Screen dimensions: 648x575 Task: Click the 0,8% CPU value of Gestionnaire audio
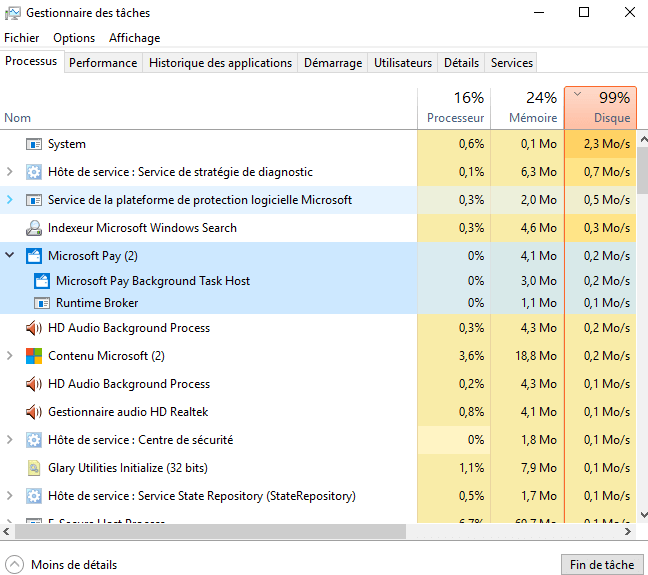coord(471,412)
